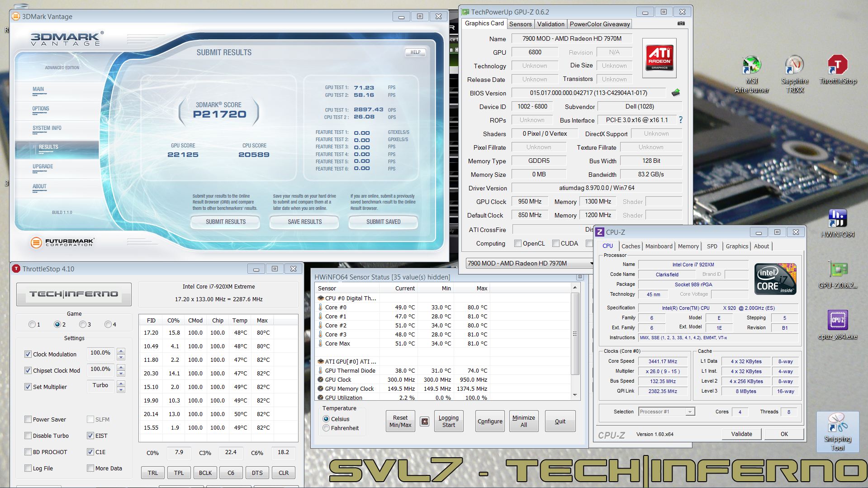Enable Log File checkbox
This screenshot has width=868, height=488.
coord(28,468)
